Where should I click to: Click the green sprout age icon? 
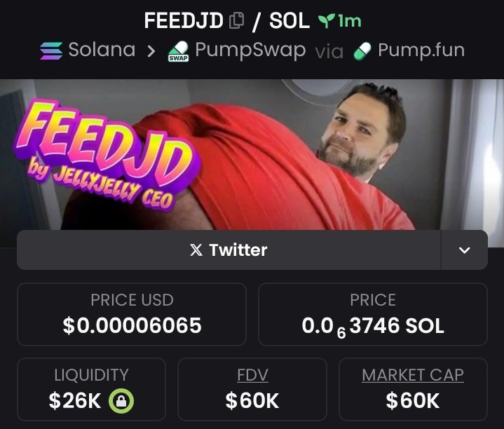pos(326,21)
